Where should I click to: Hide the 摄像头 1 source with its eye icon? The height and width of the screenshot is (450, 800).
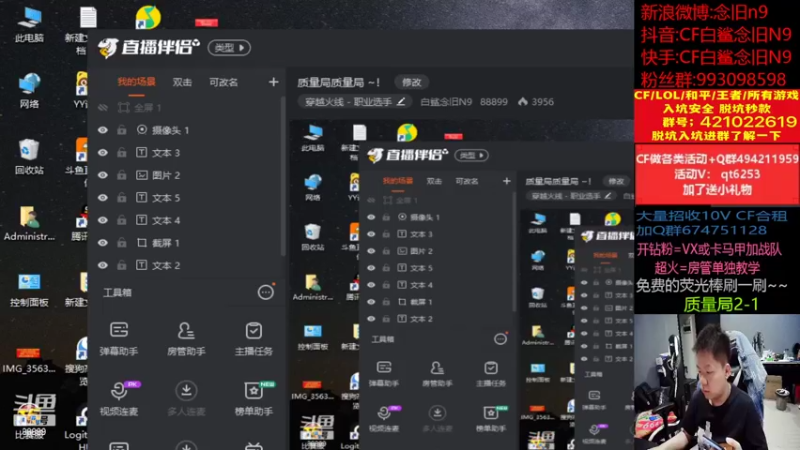click(x=103, y=130)
